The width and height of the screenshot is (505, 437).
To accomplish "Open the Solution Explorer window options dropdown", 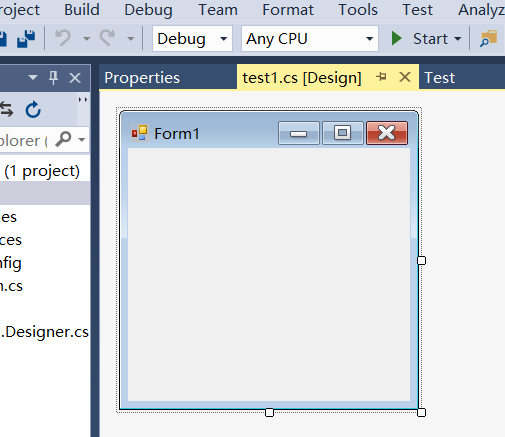I will click(x=33, y=78).
